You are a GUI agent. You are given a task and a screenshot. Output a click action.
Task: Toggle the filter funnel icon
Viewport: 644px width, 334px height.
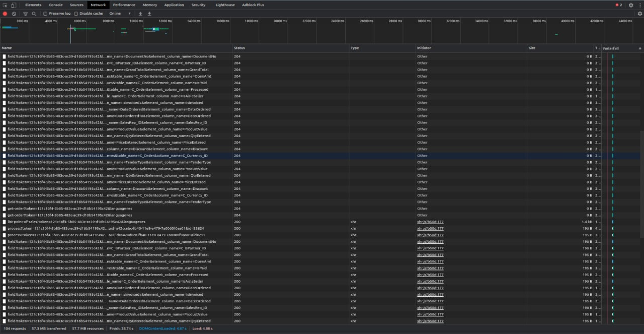(x=25, y=14)
